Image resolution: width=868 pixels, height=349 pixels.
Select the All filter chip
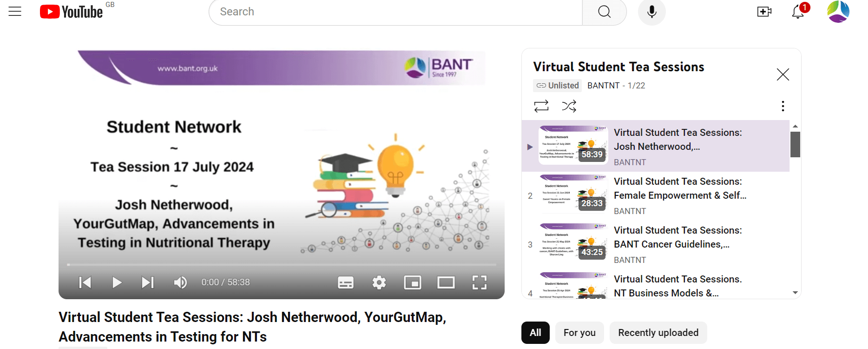tap(535, 333)
